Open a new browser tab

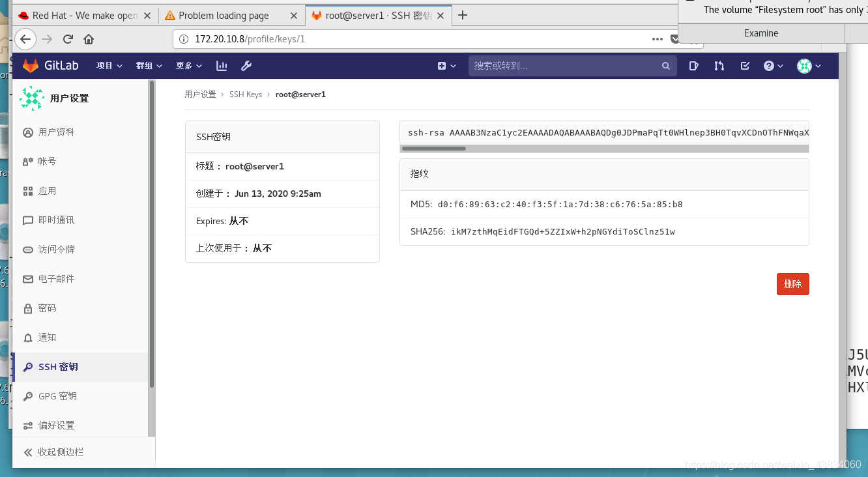coord(463,15)
